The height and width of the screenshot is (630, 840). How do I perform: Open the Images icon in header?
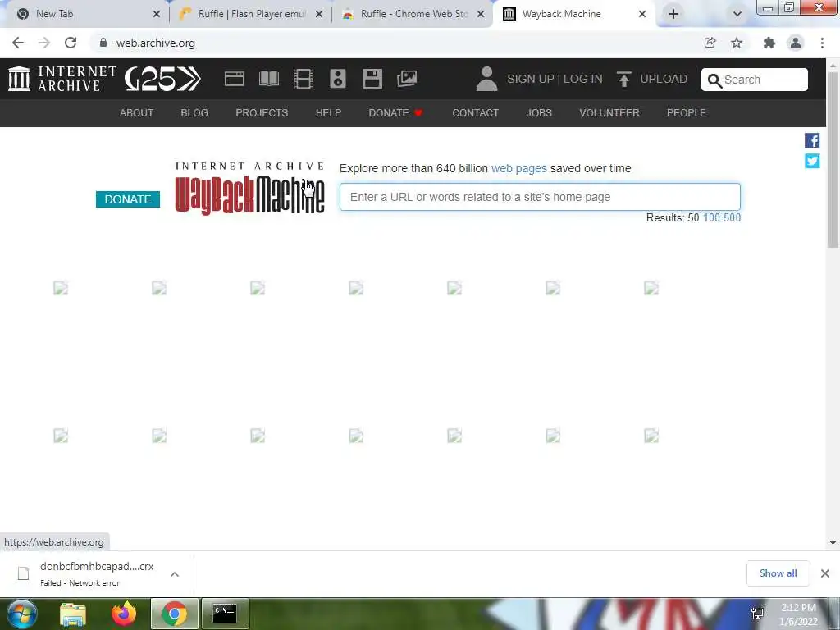407,79
